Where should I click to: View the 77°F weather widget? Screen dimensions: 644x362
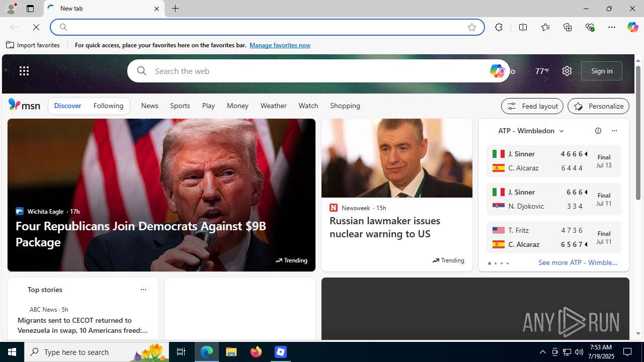(542, 71)
